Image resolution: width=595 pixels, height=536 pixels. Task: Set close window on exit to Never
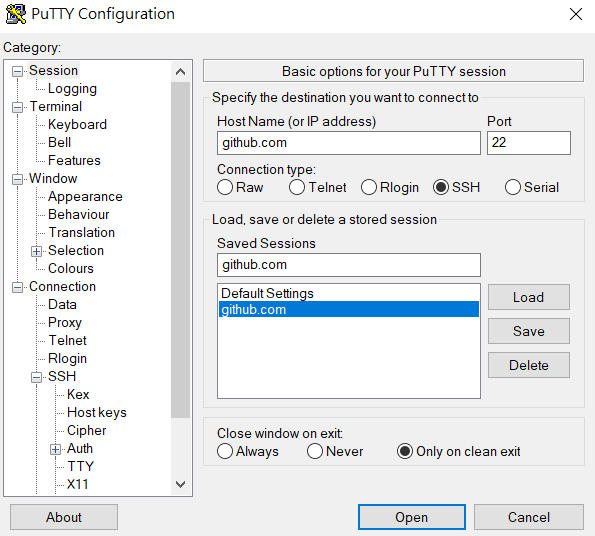(x=315, y=451)
